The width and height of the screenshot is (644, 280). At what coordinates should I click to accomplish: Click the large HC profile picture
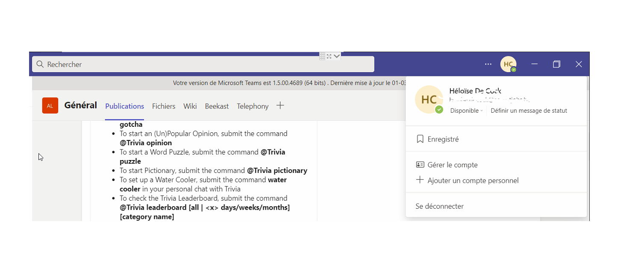[429, 99]
